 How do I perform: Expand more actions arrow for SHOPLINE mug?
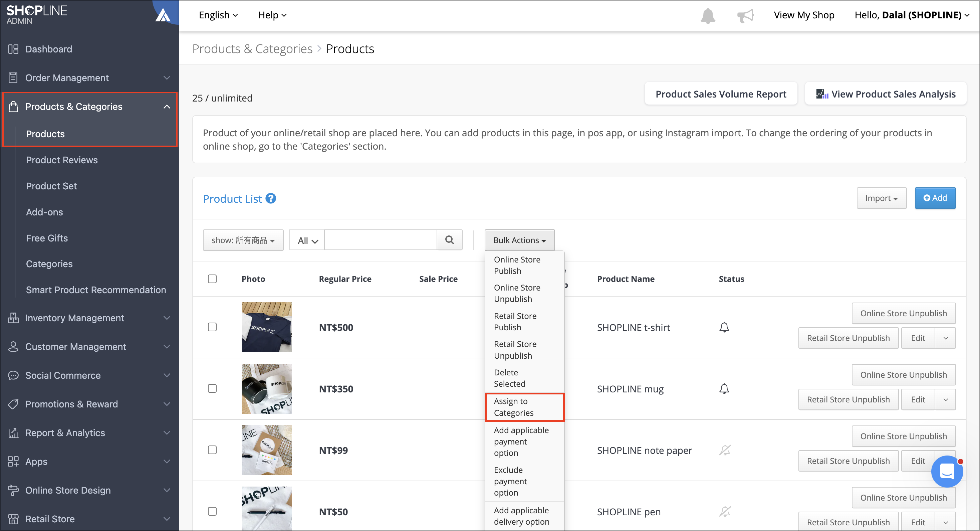pyautogui.click(x=945, y=399)
